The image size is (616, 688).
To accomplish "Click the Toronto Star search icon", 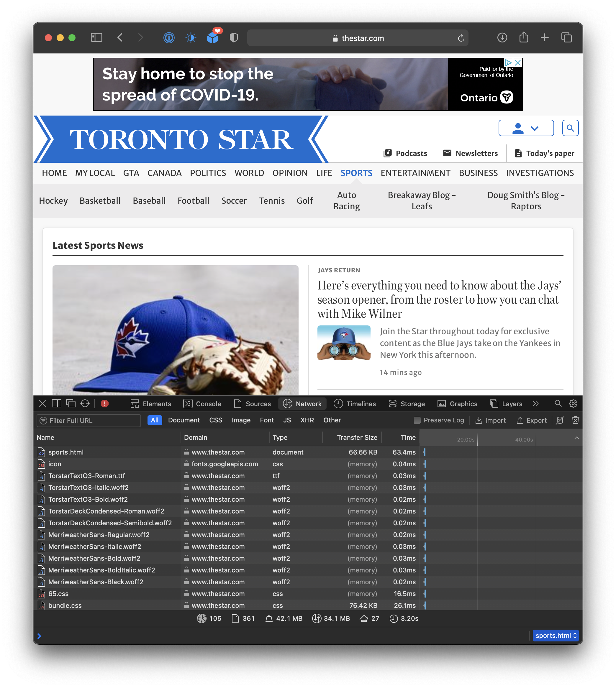I will click(570, 128).
